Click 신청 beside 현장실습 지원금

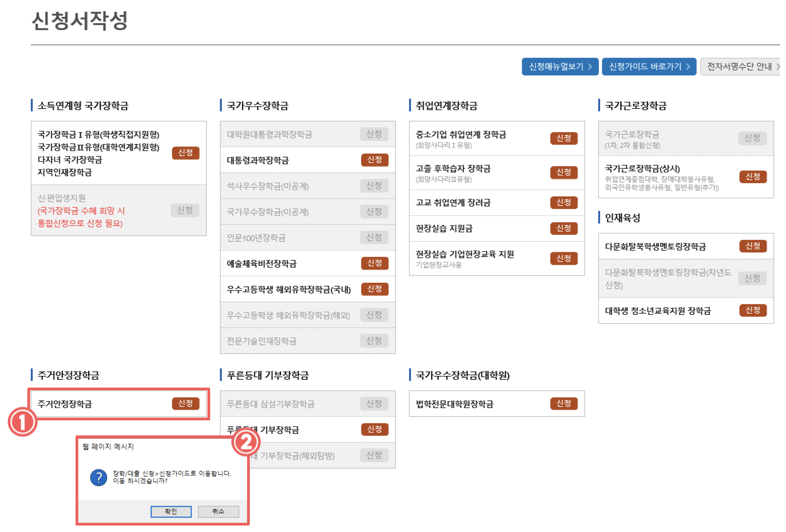pos(564,228)
